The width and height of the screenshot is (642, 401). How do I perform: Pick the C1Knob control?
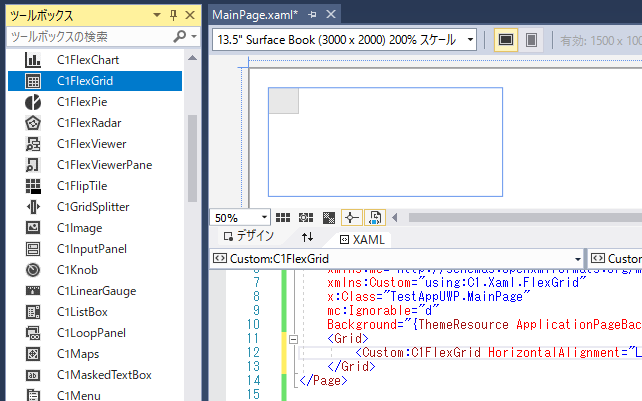pyautogui.click(x=79, y=270)
